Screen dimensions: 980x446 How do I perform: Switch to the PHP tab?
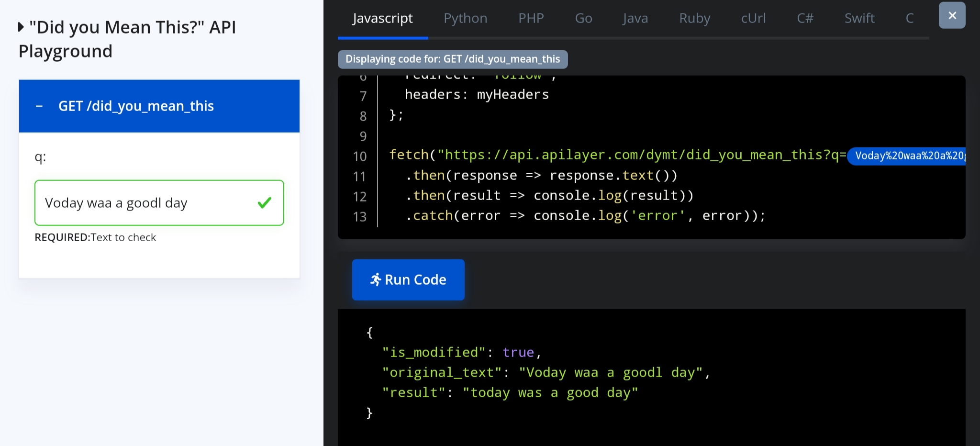tap(531, 18)
